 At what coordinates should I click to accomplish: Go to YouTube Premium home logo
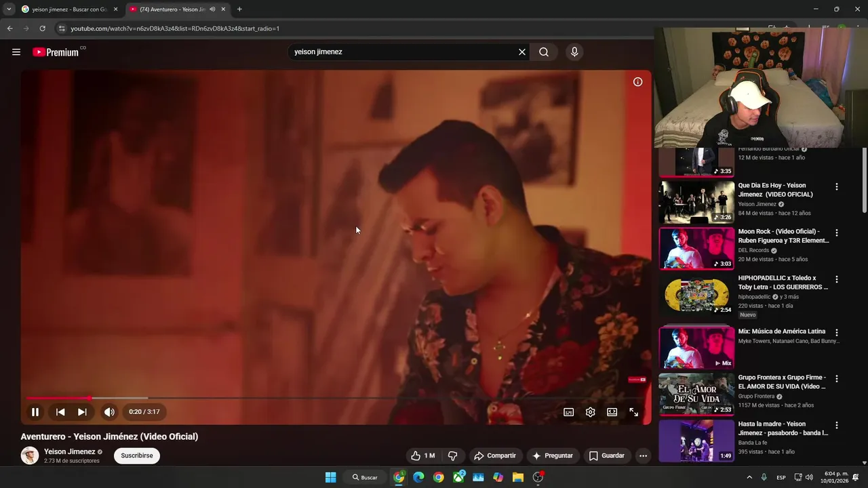pyautogui.click(x=56, y=52)
